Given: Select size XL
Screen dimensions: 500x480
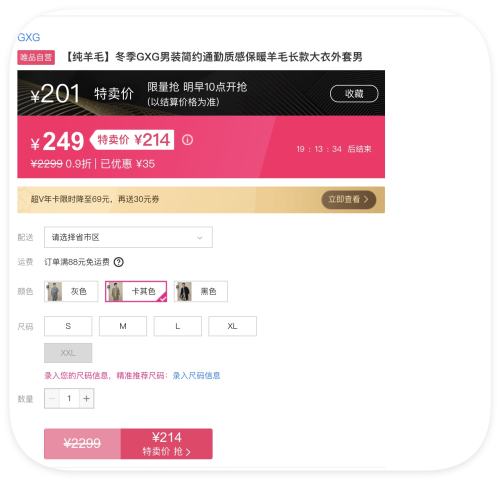Looking at the screenshot, I should (x=232, y=326).
